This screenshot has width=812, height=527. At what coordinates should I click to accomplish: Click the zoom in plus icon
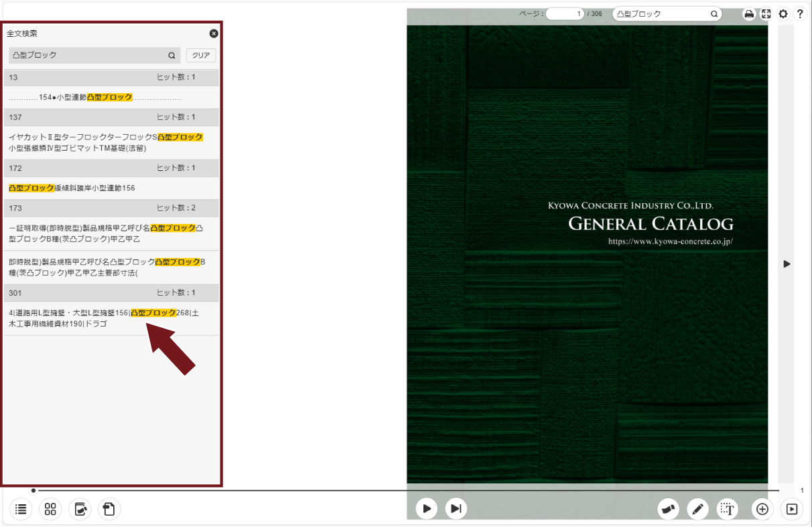click(x=762, y=510)
